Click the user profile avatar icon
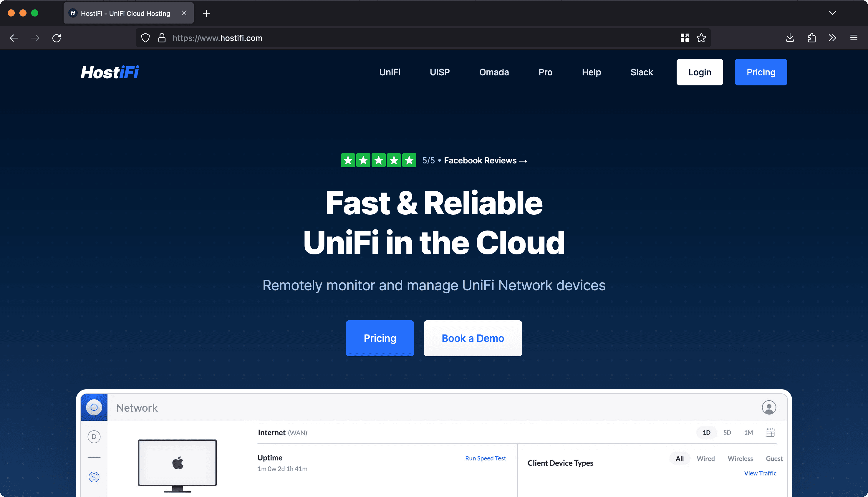868x497 pixels. point(769,407)
